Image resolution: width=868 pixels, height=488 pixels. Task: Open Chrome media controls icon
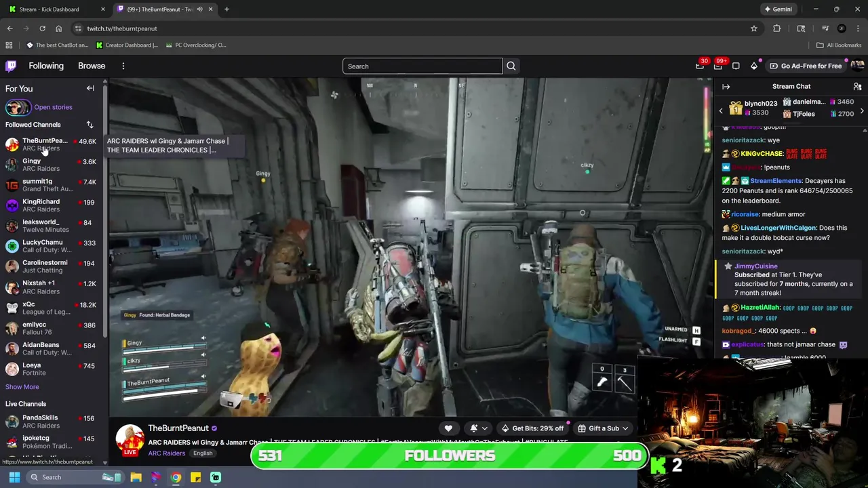[x=825, y=28]
